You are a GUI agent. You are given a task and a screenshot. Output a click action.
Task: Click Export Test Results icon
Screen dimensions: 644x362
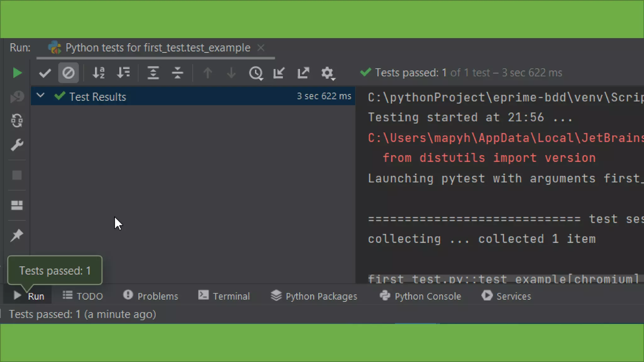303,73
